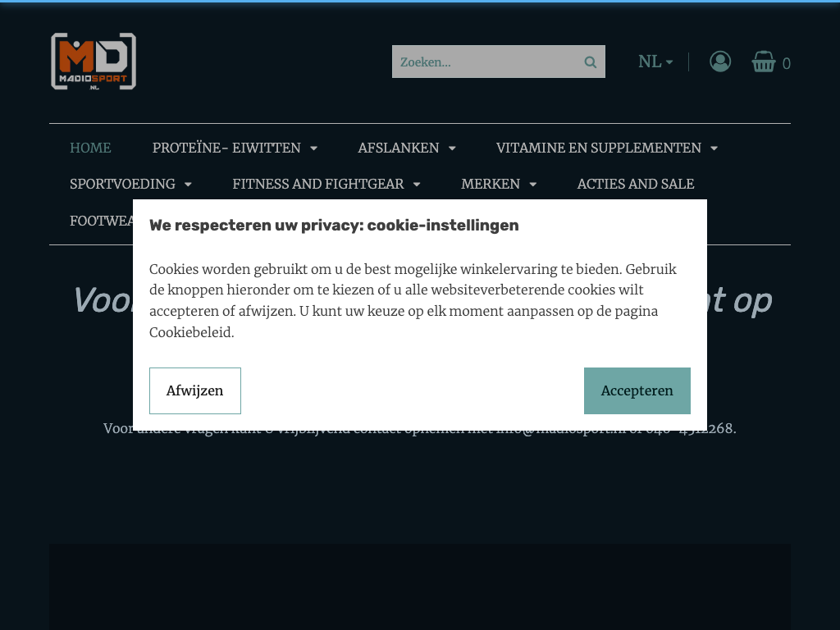Open the shopping basket icon
This screenshot has height=630, width=840.
tap(764, 62)
